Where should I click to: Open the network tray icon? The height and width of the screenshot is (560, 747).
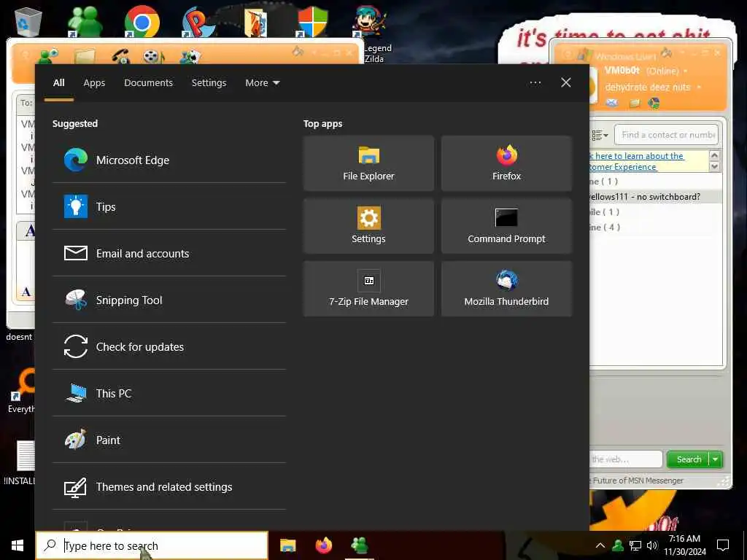635,545
